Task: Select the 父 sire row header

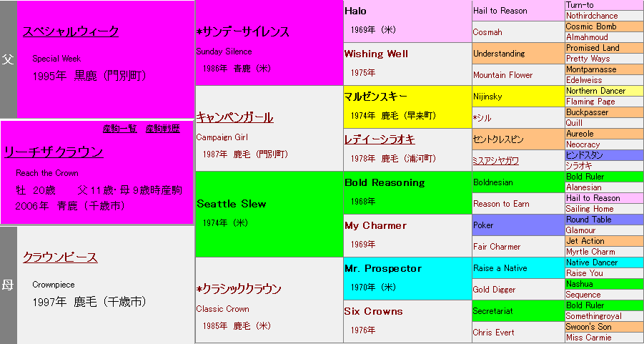Action: point(8,59)
